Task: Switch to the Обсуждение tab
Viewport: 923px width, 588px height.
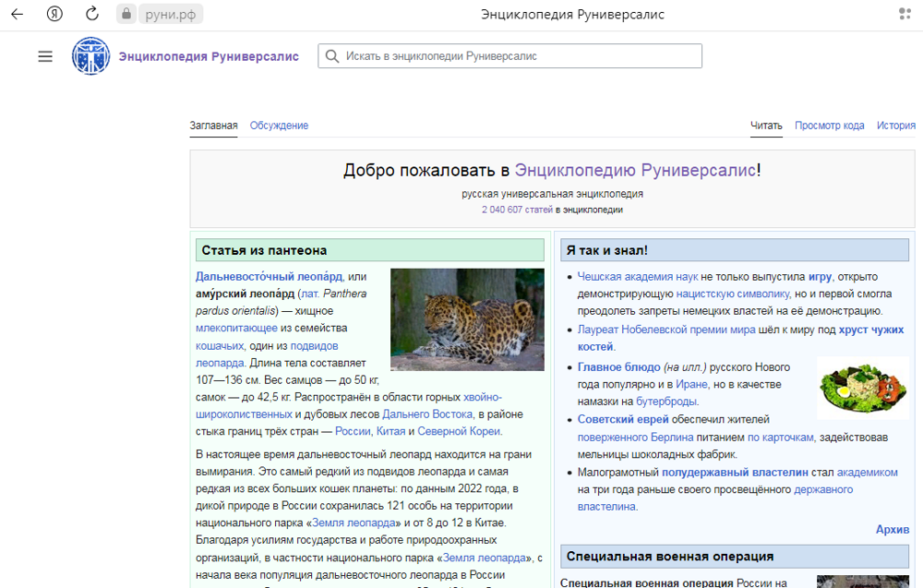Action: (x=279, y=126)
